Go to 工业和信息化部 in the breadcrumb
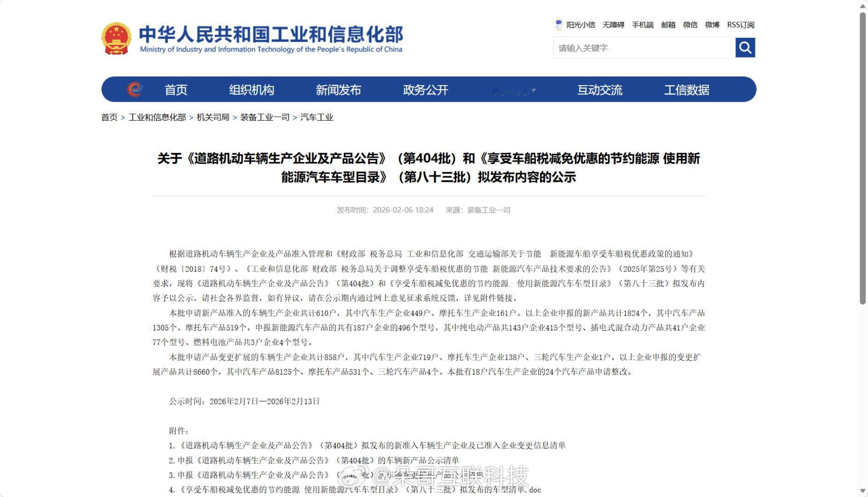Image resolution: width=868 pixels, height=497 pixels. point(157,117)
